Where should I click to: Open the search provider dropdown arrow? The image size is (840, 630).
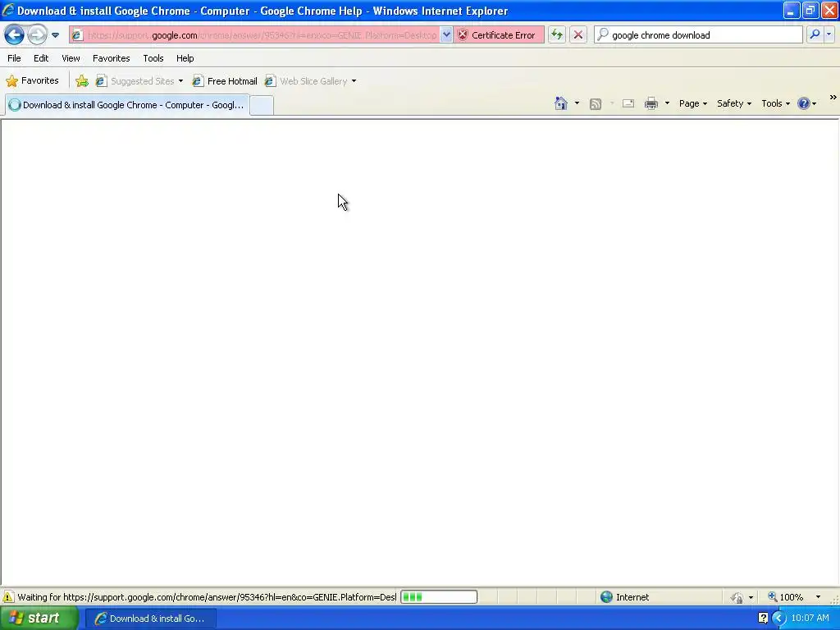click(829, 34)
